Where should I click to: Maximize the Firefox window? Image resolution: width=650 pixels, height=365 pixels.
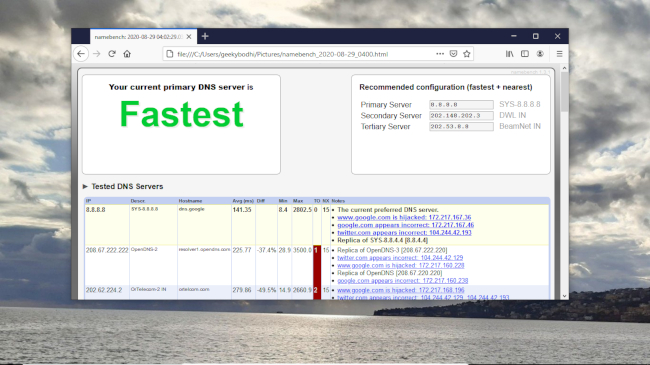536,36
